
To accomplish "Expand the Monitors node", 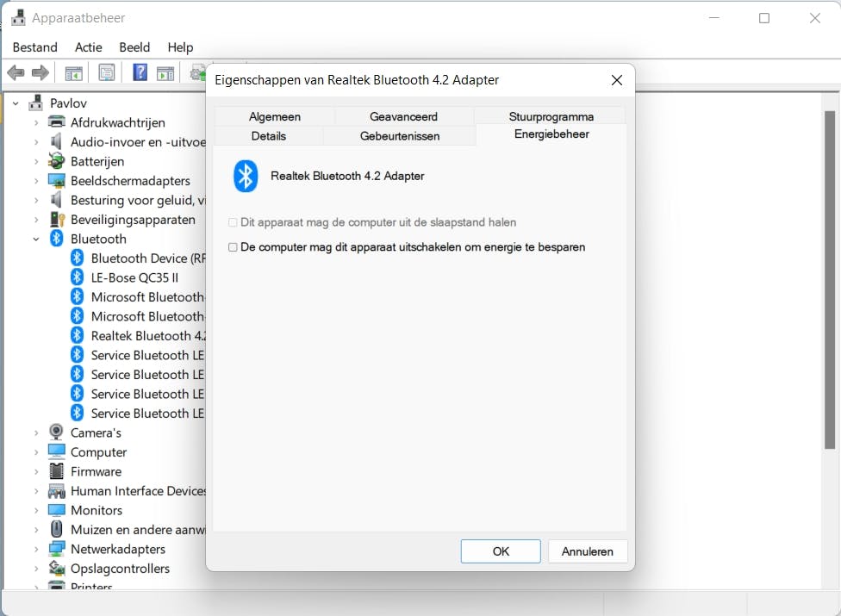I will (x=36, y=510).
